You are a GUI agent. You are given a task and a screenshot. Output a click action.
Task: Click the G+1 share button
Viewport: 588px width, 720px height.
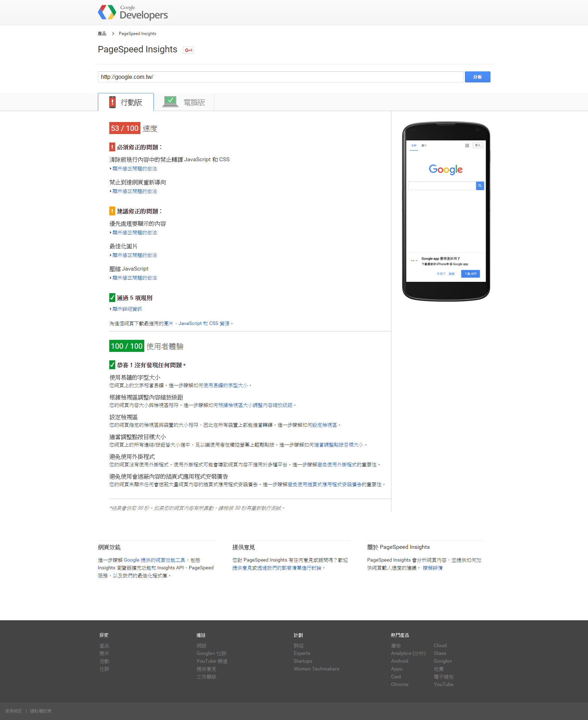(x=188, y=50)
